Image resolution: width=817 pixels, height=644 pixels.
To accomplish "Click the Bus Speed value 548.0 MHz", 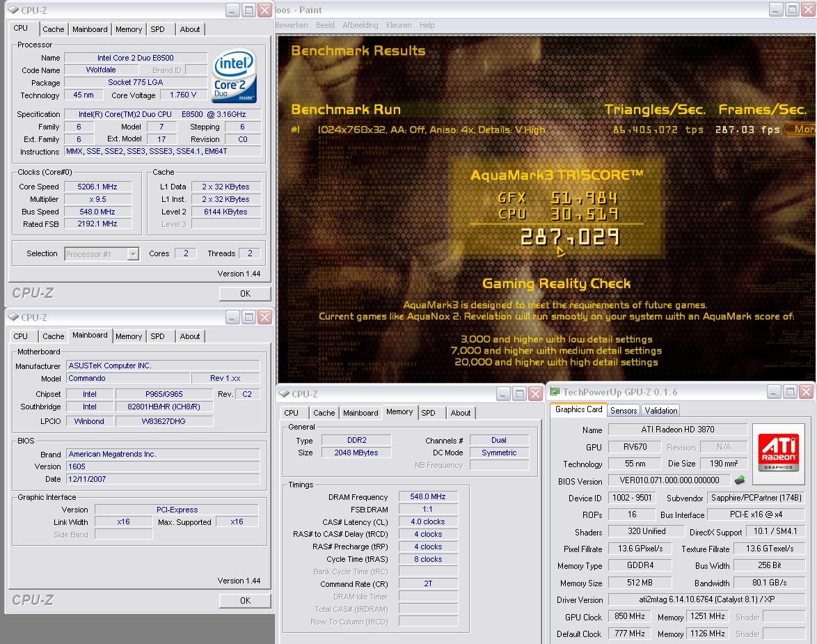I will pyautogui.click(x=97, y=212).
